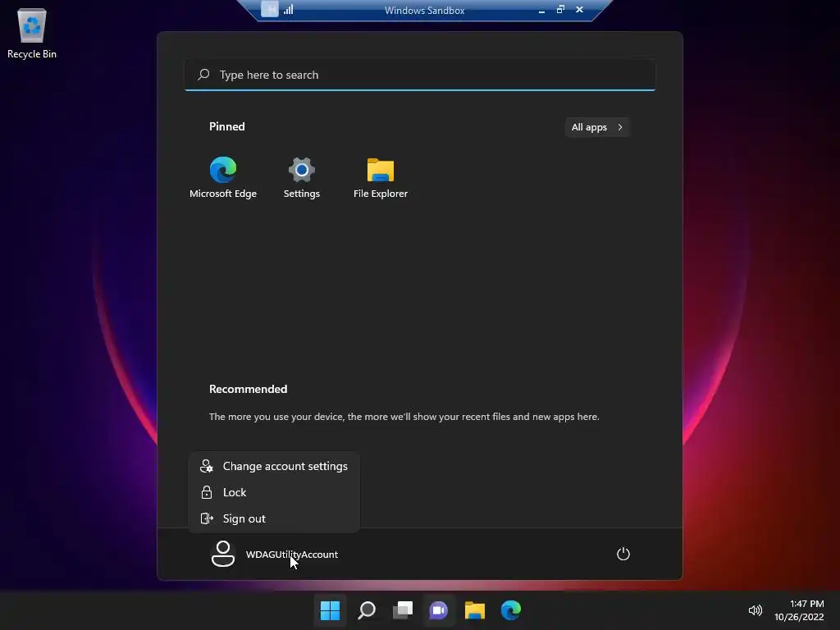Viewport: 840px width, 630px height.
Task: Open the pinned Settings app
Action: coord(302,177)
